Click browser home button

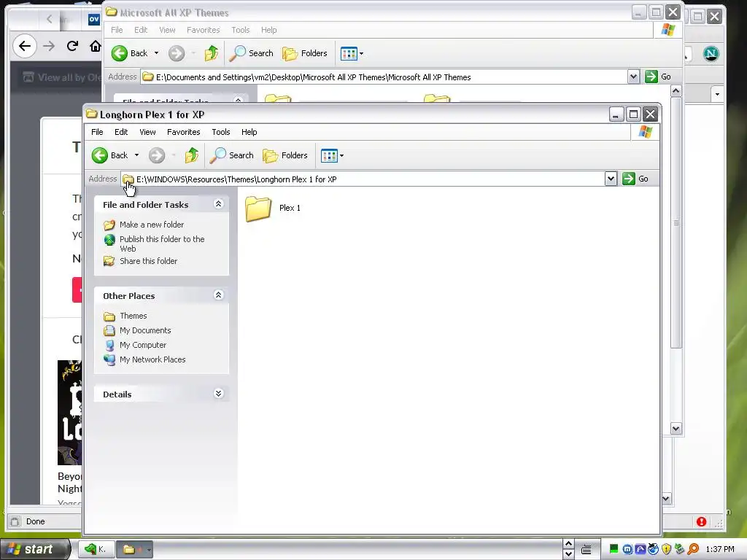click(96, 46)
